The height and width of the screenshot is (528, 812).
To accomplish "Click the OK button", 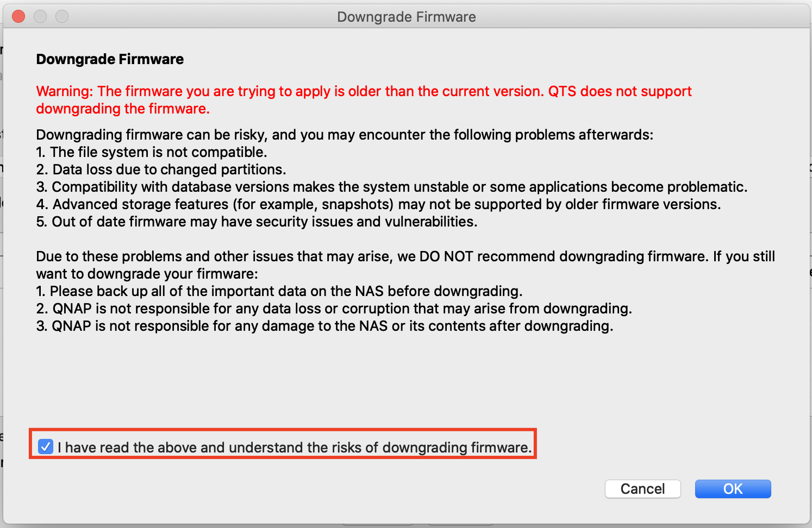I will 733,489.
